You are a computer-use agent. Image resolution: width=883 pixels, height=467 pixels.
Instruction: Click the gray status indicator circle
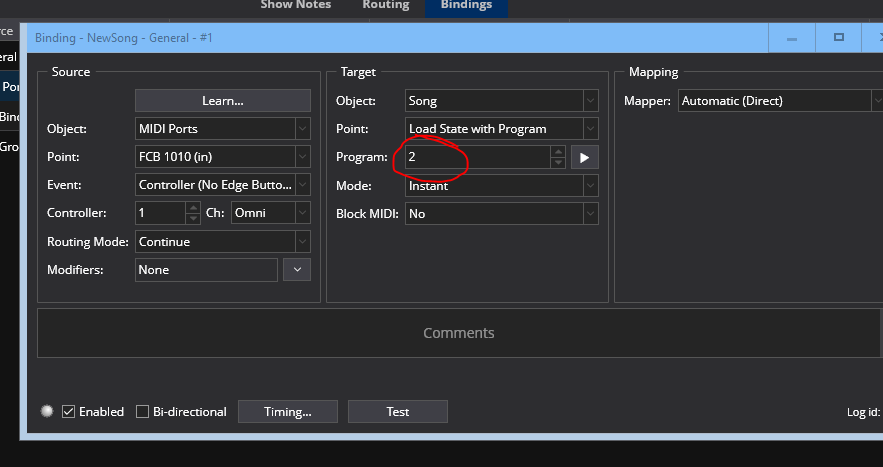coord(47,411)
